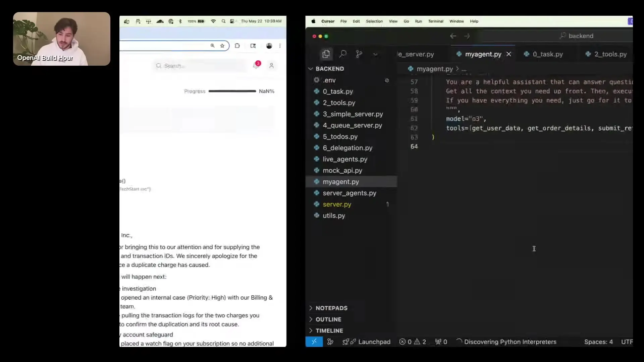This screenshot has width=644, height=362.
Task: Open the Search magnifier in activity bar
Action: click(343, 54)
